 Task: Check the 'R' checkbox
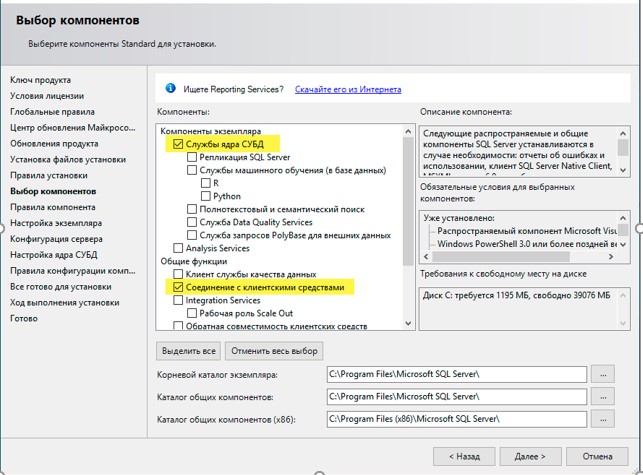205,183
